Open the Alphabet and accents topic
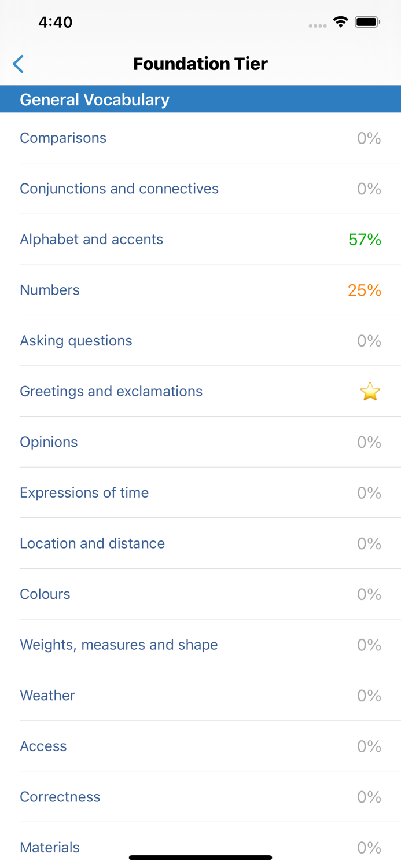 pos(91,239)
